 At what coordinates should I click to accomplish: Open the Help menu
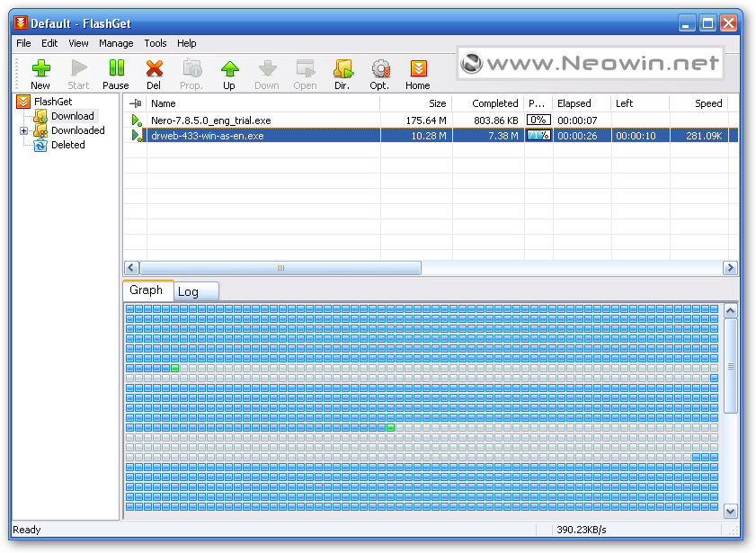pos(187,43)
